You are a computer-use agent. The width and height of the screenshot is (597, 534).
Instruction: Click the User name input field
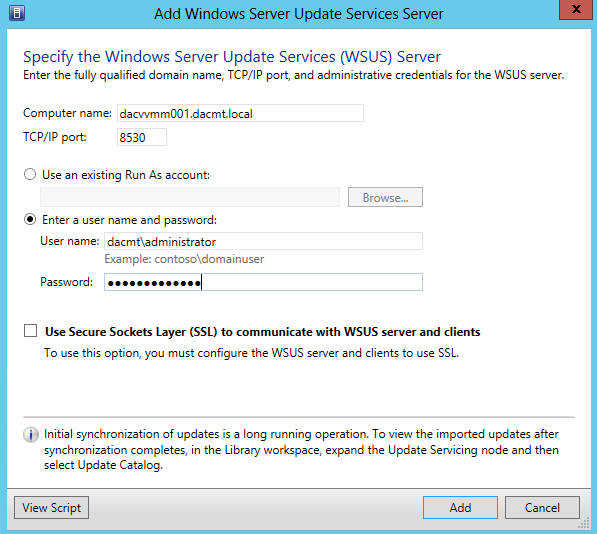[263, 241]
